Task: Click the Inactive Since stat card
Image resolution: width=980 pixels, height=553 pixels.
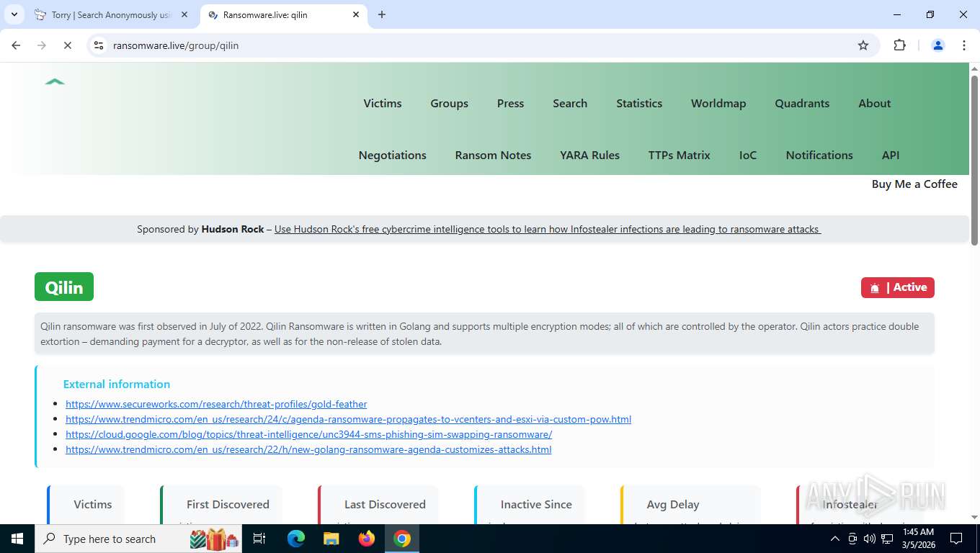Action: (x=530, y=504)
